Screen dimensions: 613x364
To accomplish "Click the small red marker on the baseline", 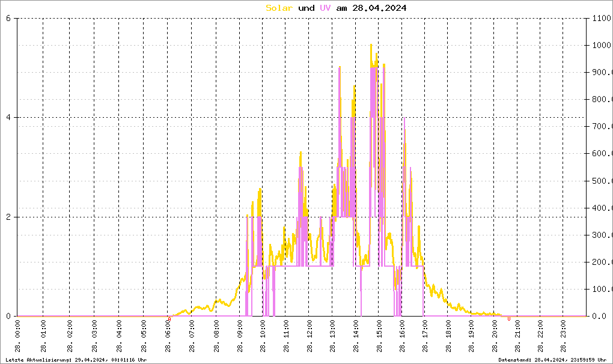I will click(509, 318).
